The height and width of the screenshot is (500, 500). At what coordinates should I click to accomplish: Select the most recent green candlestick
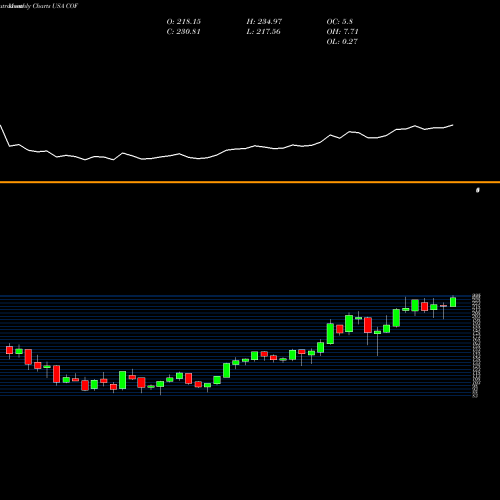coord(453,302)
